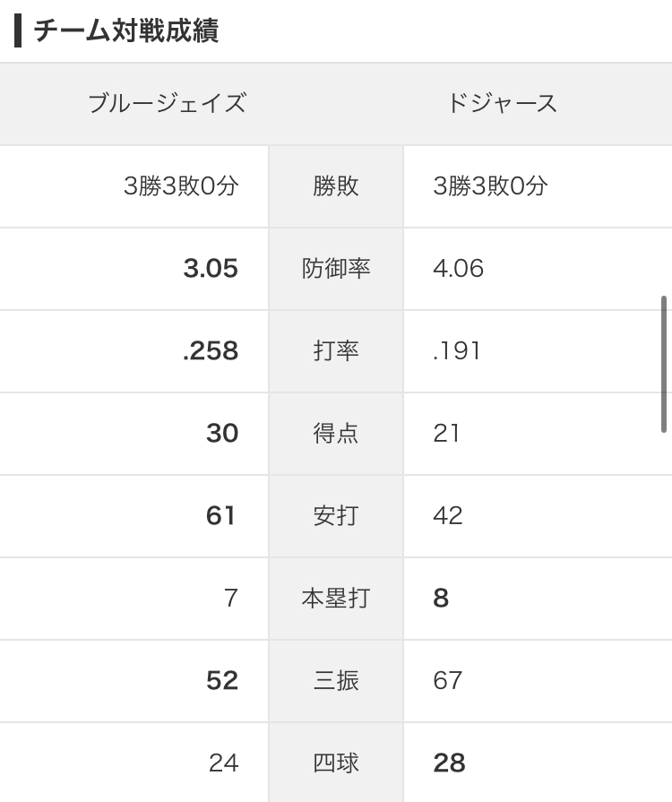Tap the 得点 row label
Image resolution: width=672 pixels, height=802 pixels.
[x=336, y=433]
